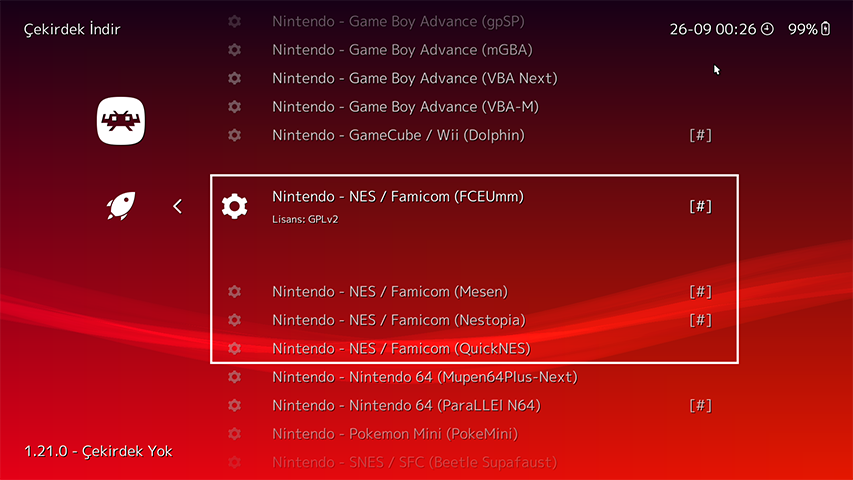This screenshot has width=853, height=480.
Task: Toggle the [#] marker for ParaLLEl N64
Action: [700, 406]
